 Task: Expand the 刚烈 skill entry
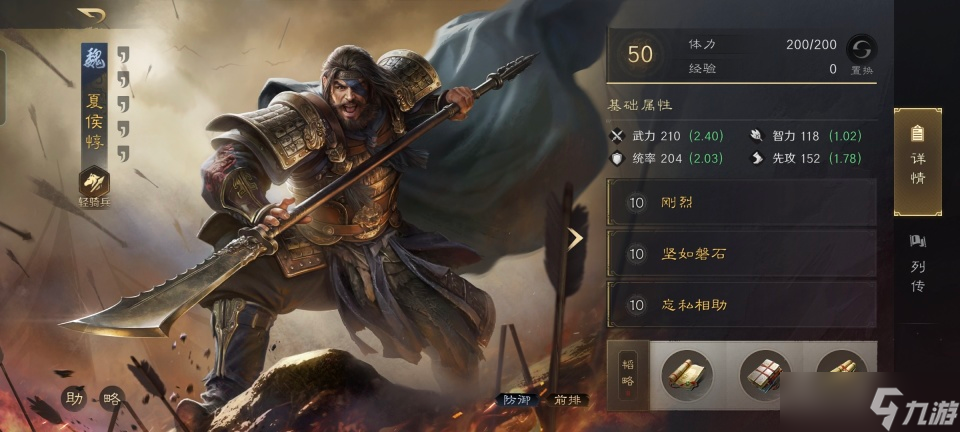[x=741, y=202]
